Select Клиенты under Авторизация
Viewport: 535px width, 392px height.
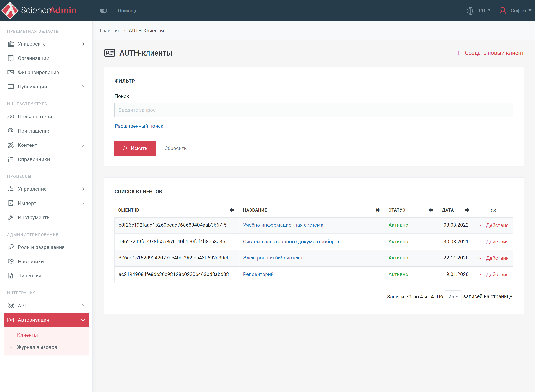click(27, 335)
